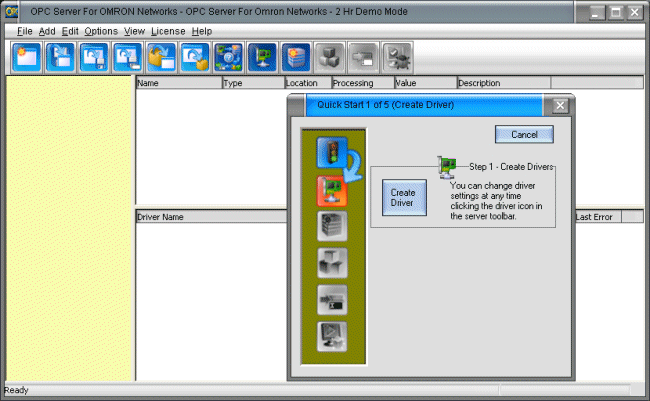Click the 'Ready' status bar text

pos(16,390)
